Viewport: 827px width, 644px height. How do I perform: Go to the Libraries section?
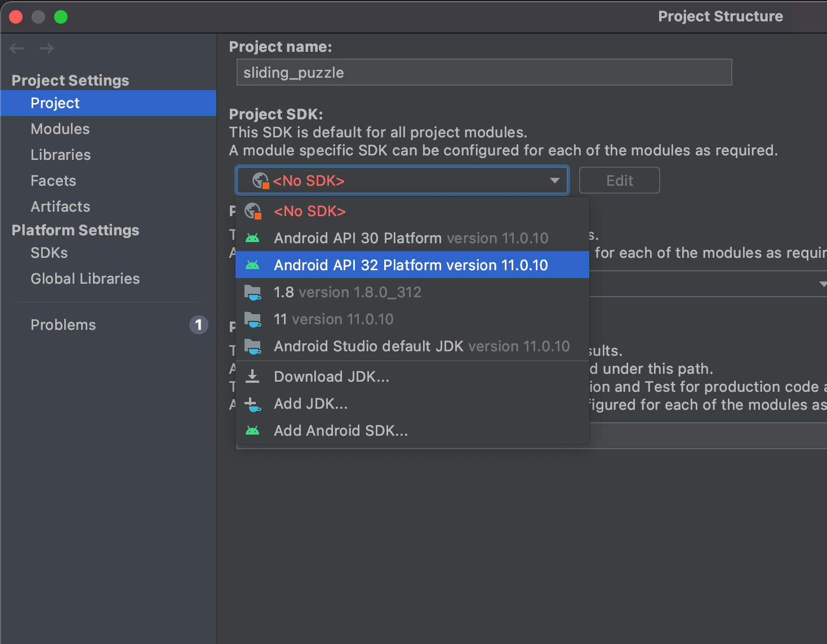coord(61,155)
